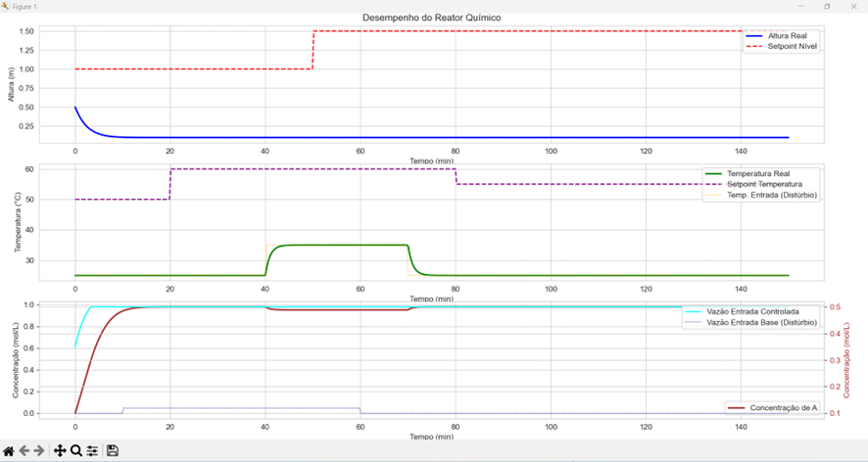
Task: Open the Configure subplots sliders icon
Action: click(x=92, y=450)
